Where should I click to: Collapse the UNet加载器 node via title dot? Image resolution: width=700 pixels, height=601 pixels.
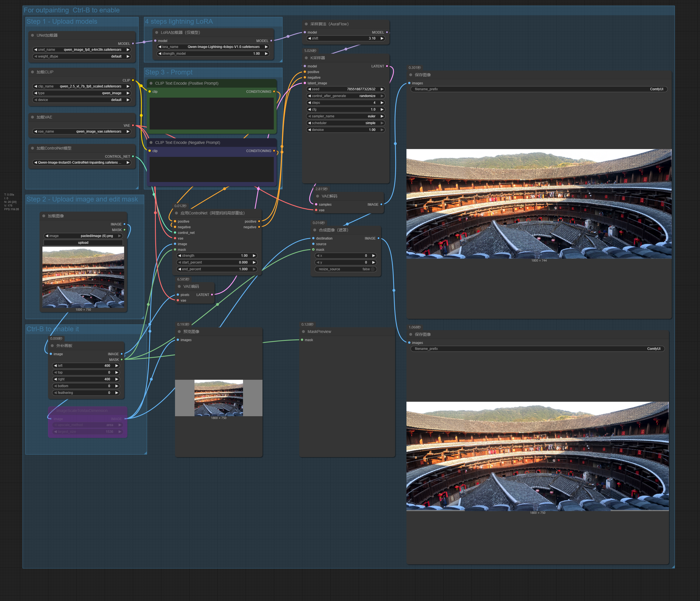coord(32,35)
